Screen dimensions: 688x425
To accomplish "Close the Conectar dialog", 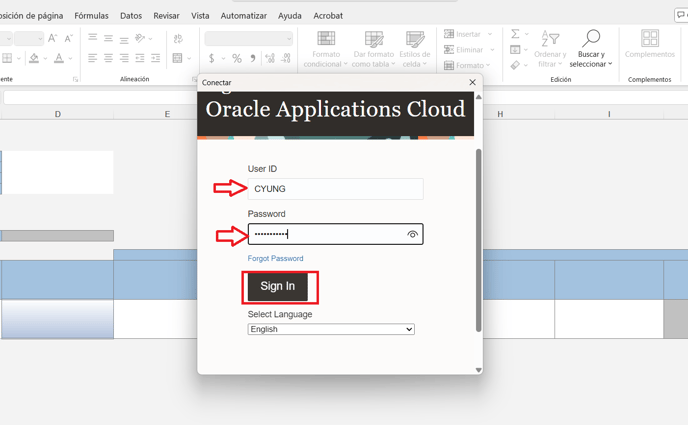I will tap(472, 82).
